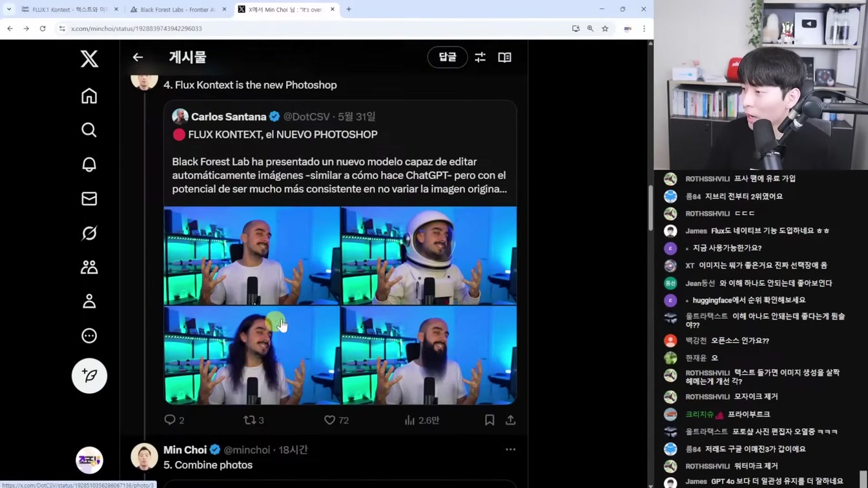Image resolution: width=868 pixels, height=488 pixels.
Task: Open the Grok icon in sidebar
Action: tap(89, 232)
